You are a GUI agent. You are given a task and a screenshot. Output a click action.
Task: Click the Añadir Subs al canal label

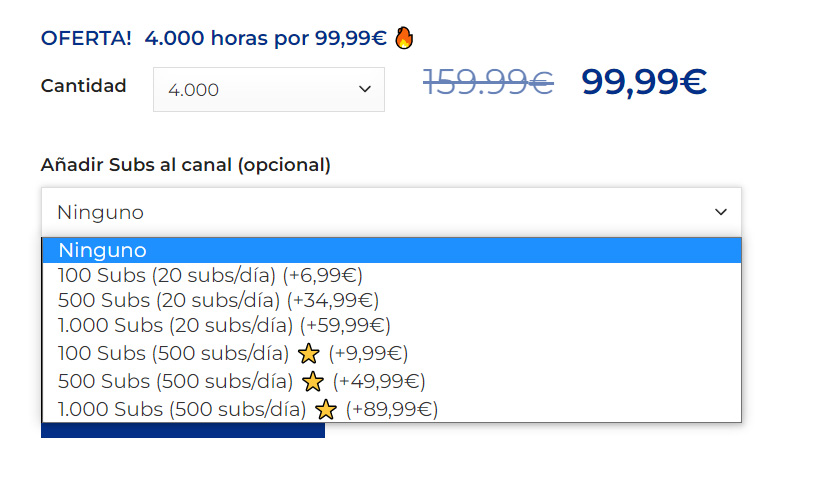point(186,164)
